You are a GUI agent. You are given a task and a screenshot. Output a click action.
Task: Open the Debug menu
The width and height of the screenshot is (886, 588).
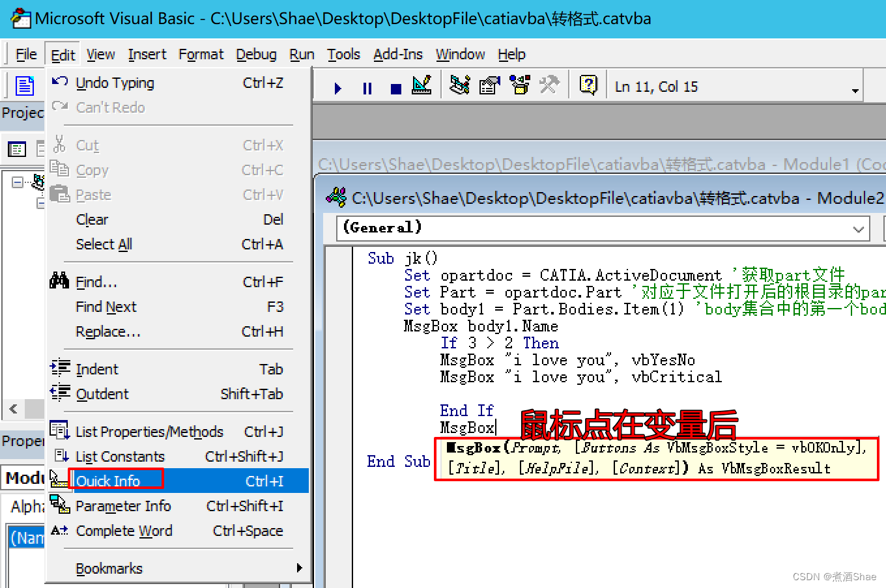click(x=256, y=55)
